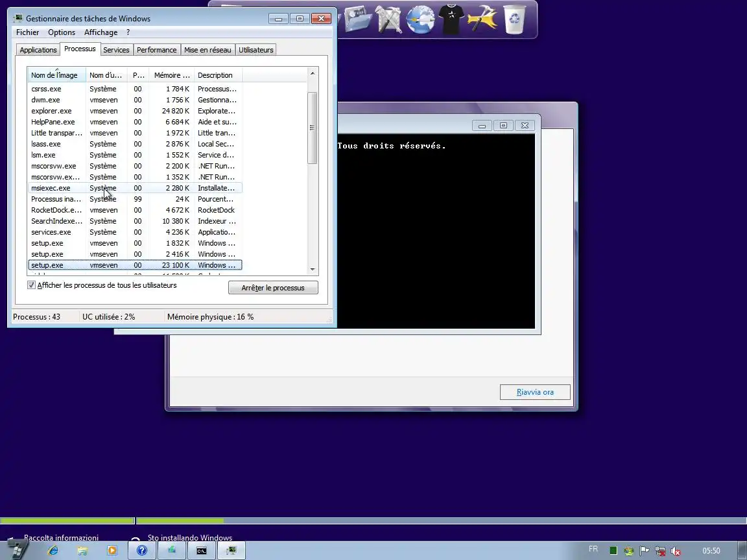The height and width of the screenshot is (560, 747).
Task: Minimize the command prompt window
Action: (482, 126)
